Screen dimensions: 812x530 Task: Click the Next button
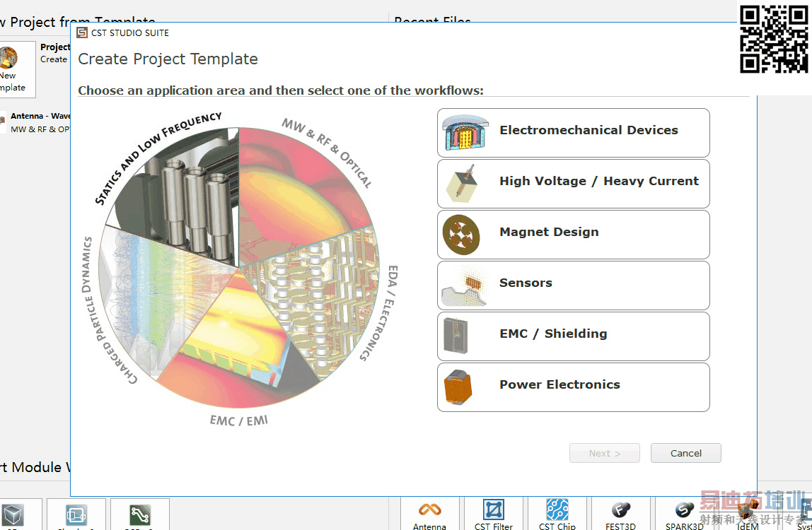(604, 453)
